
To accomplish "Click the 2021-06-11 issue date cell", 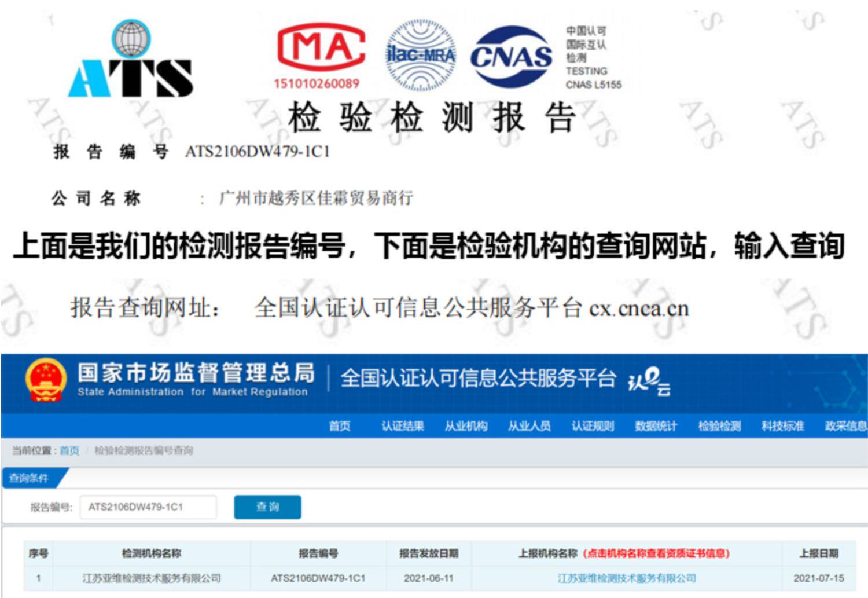I will (x=429, y=578).
